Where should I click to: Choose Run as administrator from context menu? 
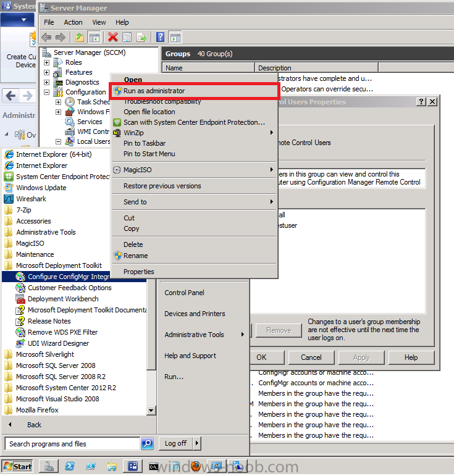(x=195, y=91)
